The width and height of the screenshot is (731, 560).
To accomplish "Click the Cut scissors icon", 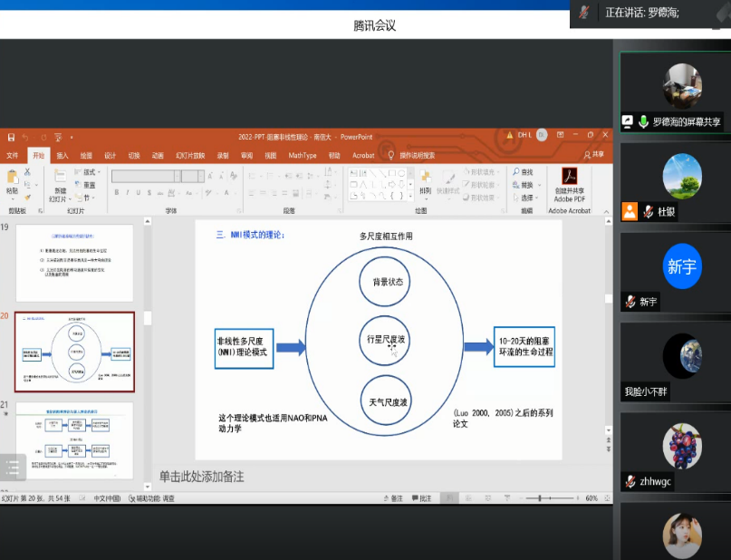I will (27, 171).
